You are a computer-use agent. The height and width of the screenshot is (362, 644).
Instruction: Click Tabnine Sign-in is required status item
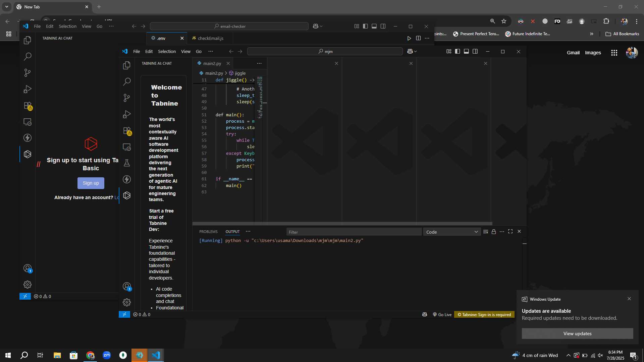[484, 314]
